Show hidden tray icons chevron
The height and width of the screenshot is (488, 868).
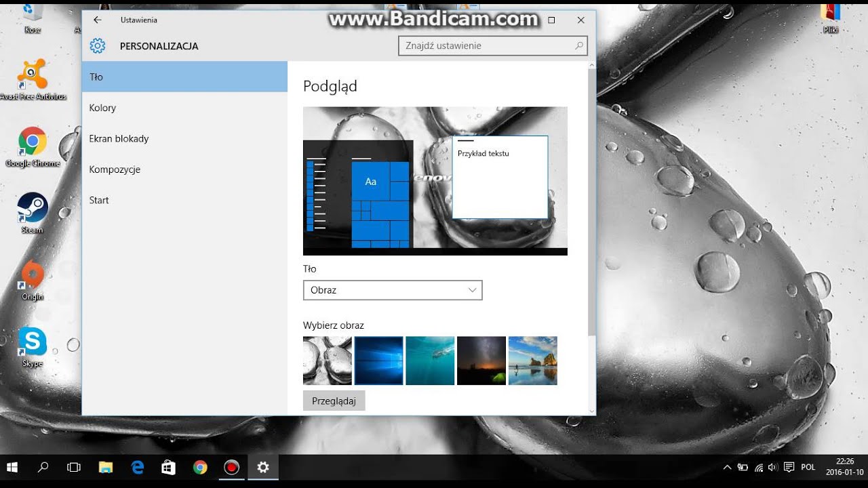click(728, 467)
